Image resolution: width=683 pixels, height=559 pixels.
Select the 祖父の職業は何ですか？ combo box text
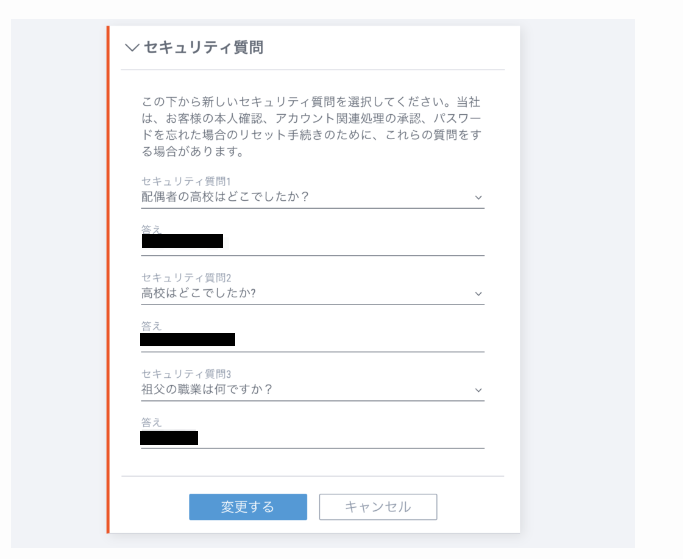(207, 389)
